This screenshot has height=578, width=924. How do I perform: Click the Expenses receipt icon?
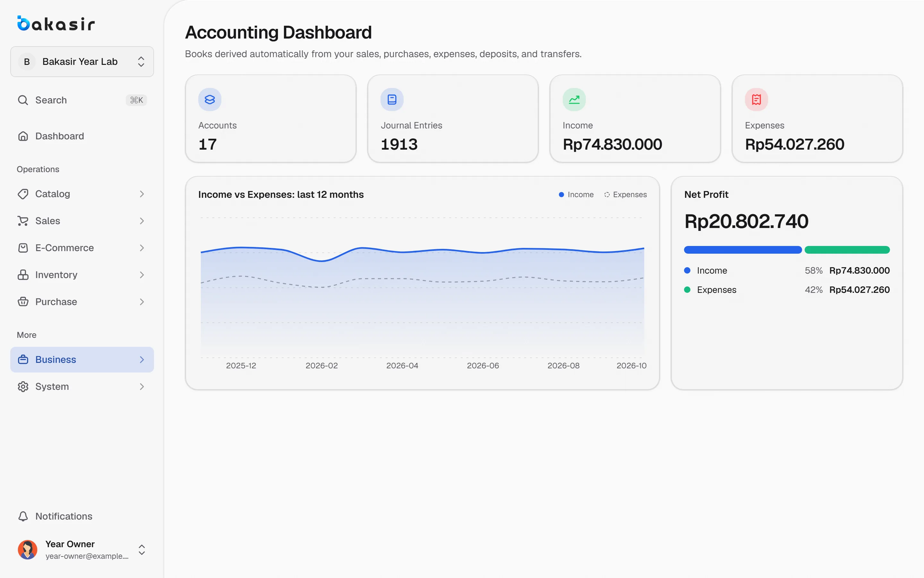pyautogui.click(x=756, y=100)
